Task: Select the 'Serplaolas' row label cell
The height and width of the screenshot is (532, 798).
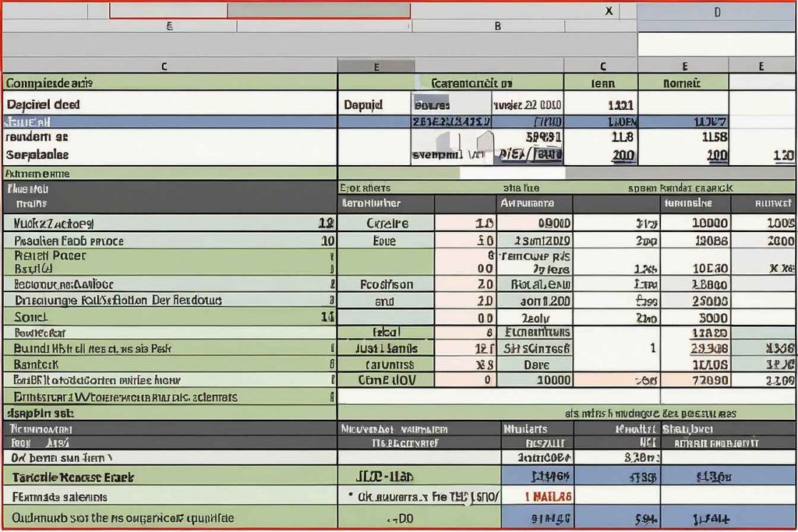Action: tap(38, 154)
